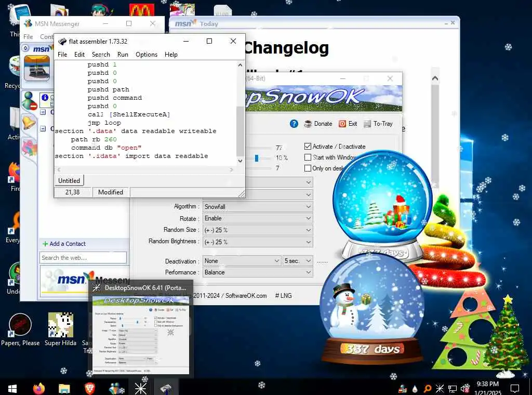Open the 5 sec. dropdown

pyautogui.click(x=298, y=260)
